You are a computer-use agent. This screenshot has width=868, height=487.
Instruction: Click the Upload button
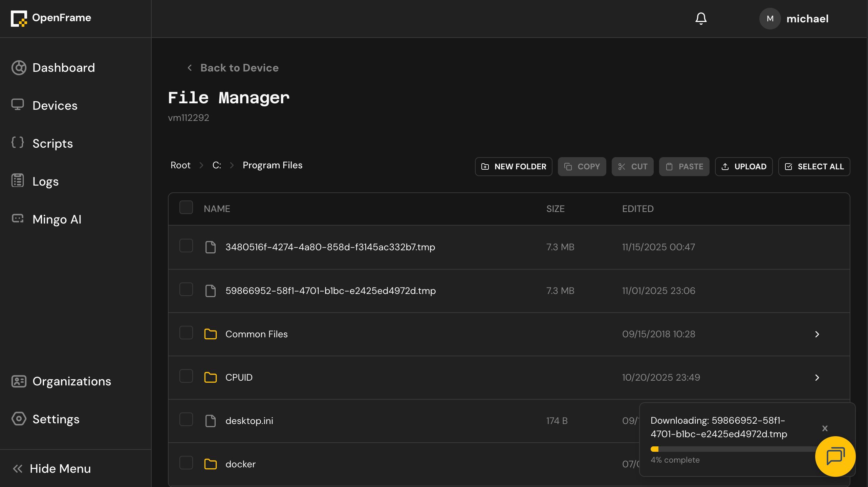(x=744, y=167)
